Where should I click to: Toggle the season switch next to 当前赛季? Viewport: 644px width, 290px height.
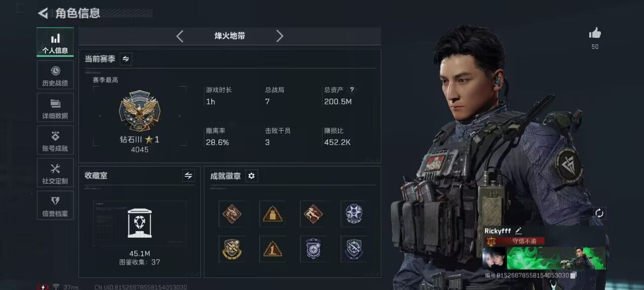(x=126, y=59)
